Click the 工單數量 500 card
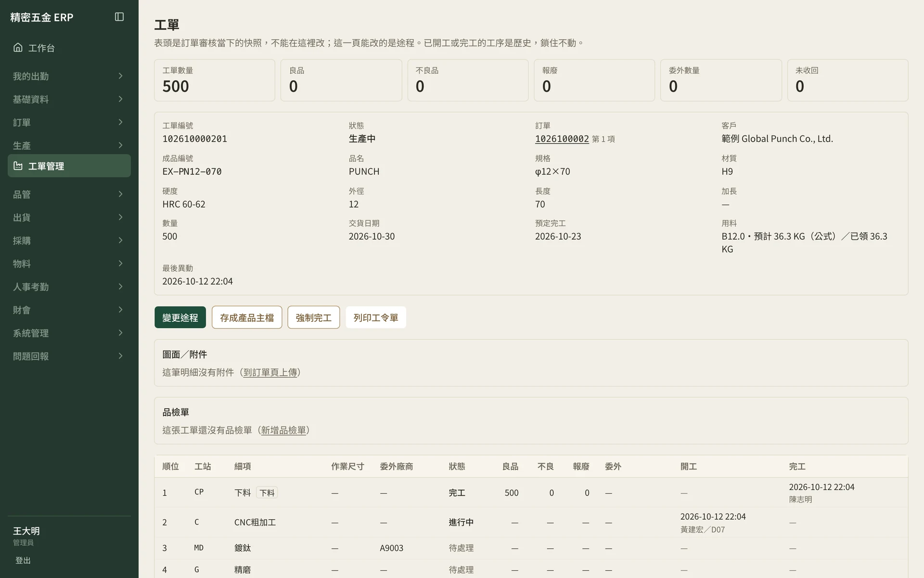This screenshot has height=578, width=924. [x=215, y=80]
